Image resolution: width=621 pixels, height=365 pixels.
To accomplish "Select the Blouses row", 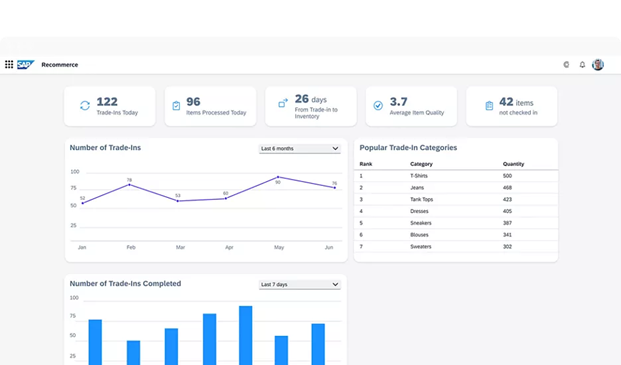I will tap(456, 235).
